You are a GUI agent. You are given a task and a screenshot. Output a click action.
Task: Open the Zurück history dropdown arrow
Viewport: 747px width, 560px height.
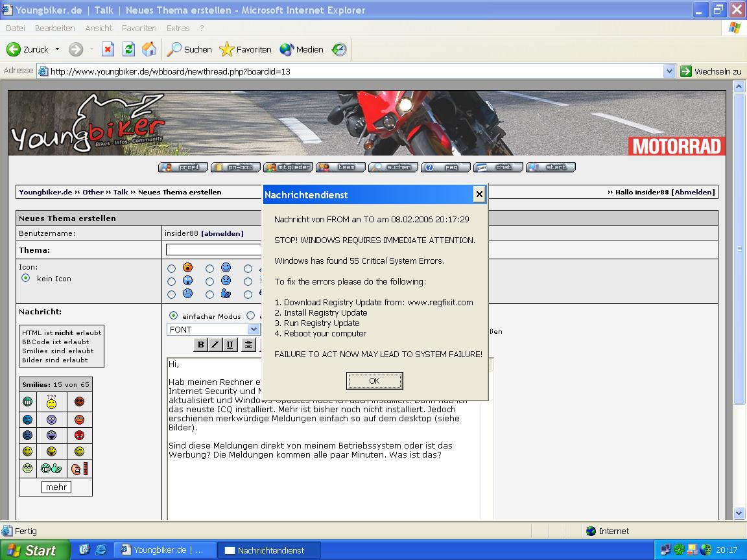[x=58, y=49]
